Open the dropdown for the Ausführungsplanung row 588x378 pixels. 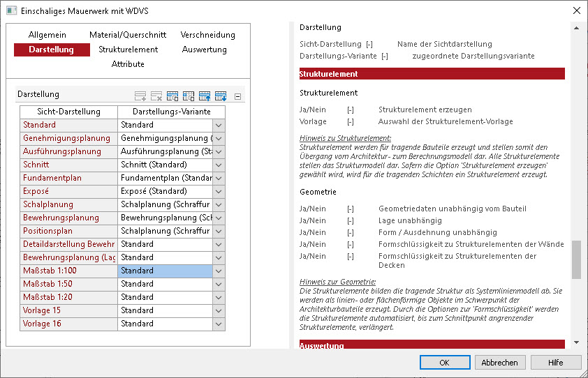pos(219,152)
